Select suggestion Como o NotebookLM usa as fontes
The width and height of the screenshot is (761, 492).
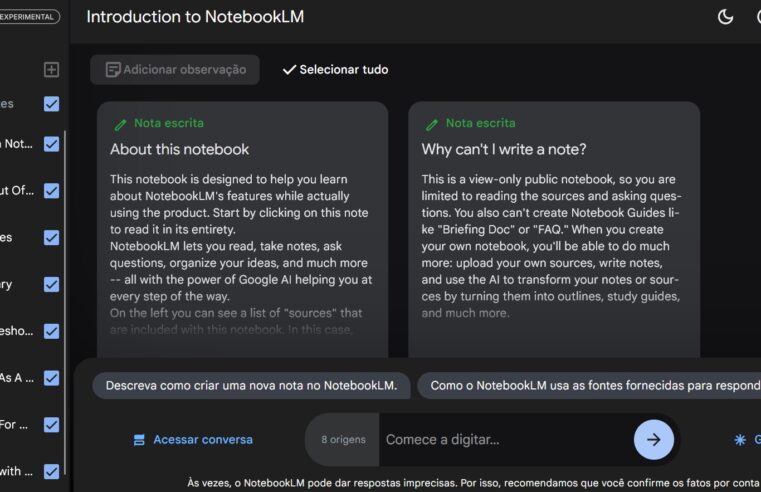click(589, 386)
